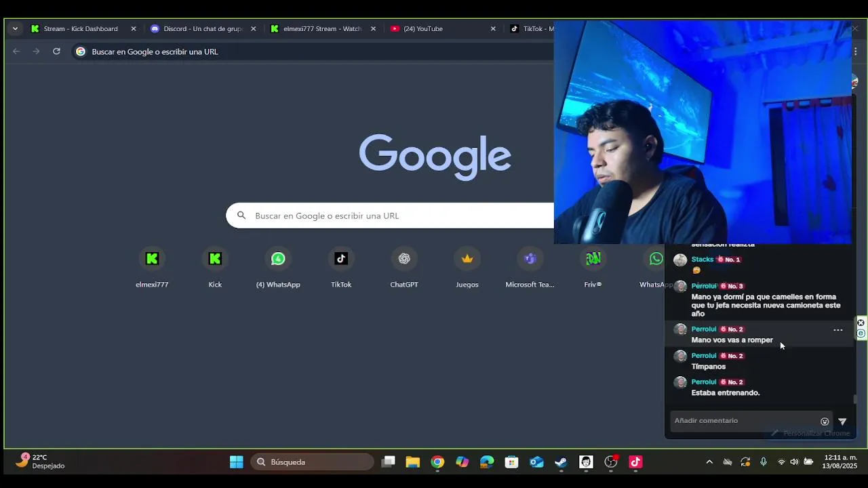Screen dimensions: 868x488
Task: Click the Google icon in the address bar
Action: coord(81,52)
